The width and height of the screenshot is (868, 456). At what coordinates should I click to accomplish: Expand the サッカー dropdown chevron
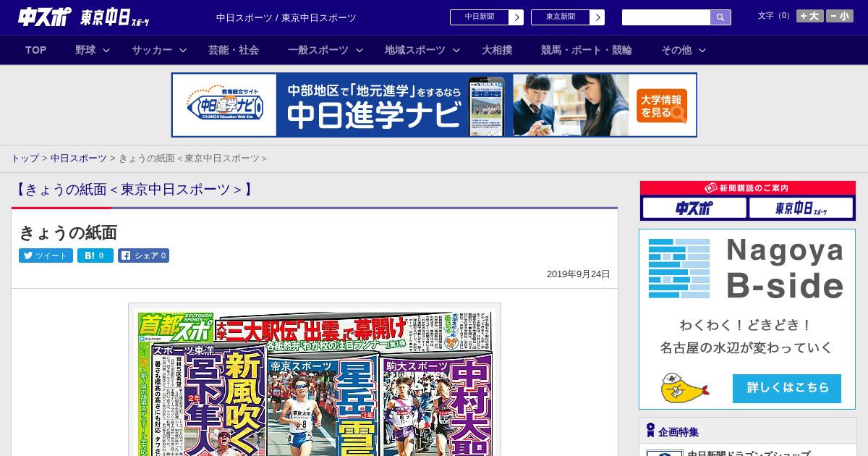point(183,50)
